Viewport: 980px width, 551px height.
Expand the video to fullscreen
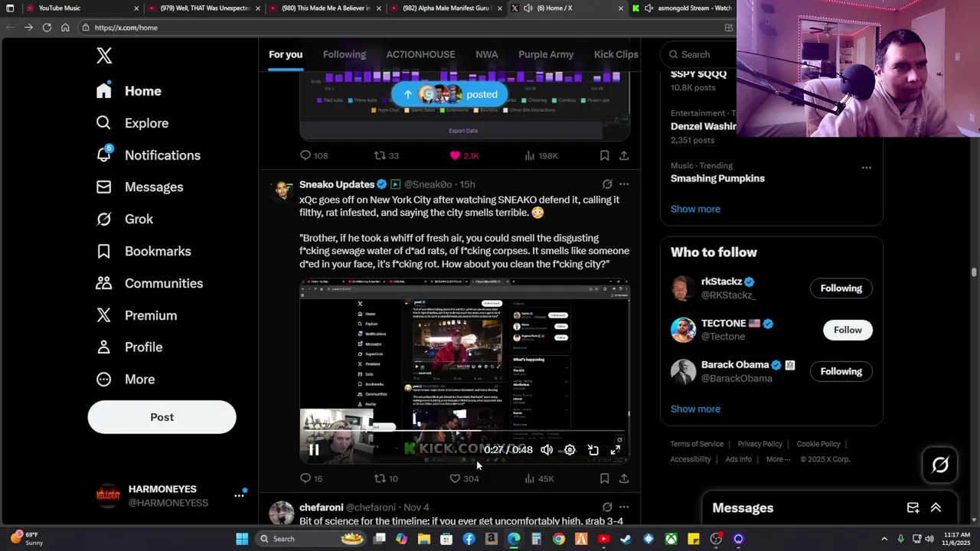point(616,450)
